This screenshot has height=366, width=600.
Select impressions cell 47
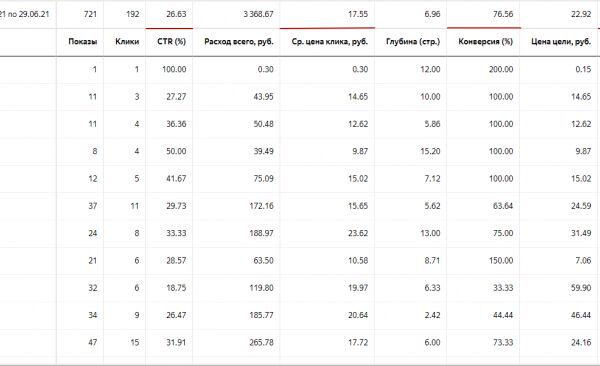(93, 343)
